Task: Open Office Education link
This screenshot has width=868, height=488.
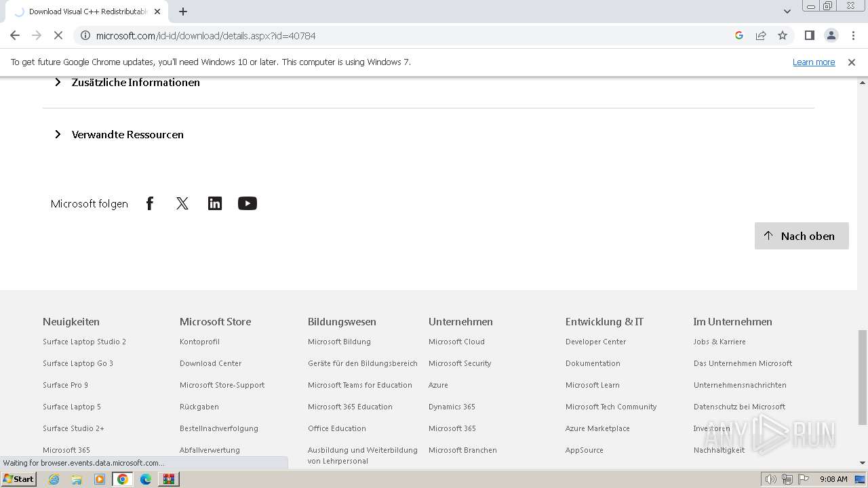Action: pos(337,428)
